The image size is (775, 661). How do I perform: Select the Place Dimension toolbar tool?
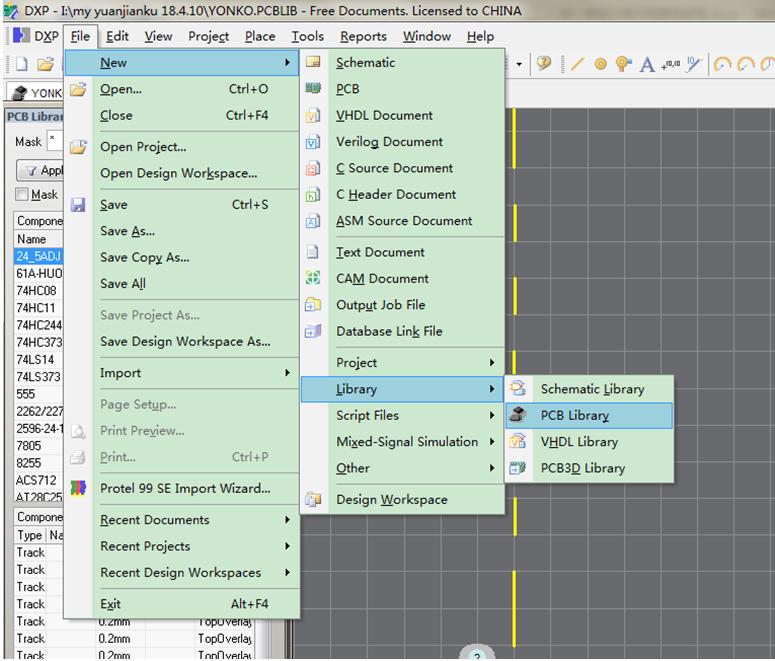694,64
